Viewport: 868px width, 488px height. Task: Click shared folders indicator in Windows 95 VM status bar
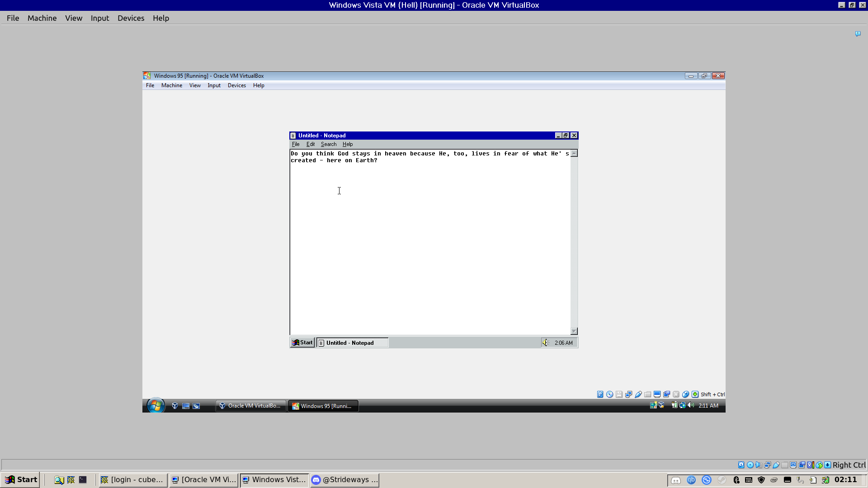point(647,394)
